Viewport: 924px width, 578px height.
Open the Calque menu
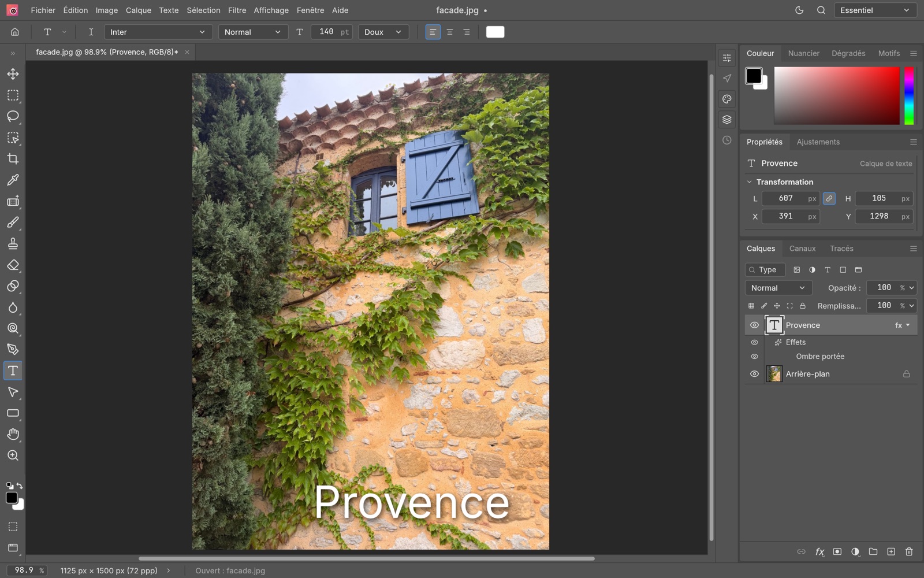pyautogui.click(x=139, y=10)
